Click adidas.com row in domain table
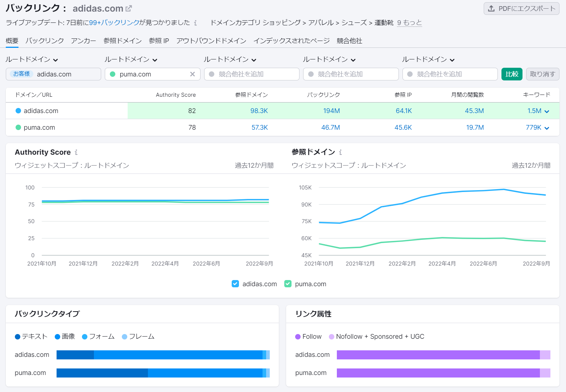Viewport: 566px width, 392px height. tap(282, 111)
